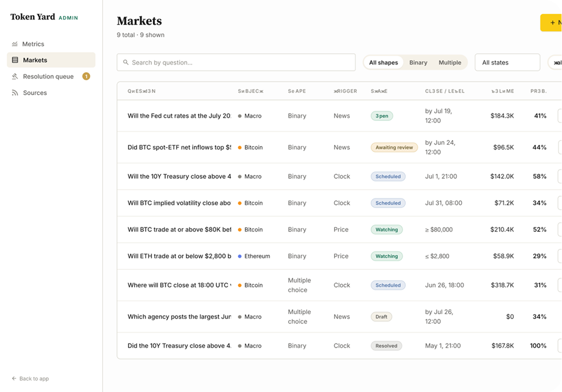Image resolution: width=562 pixels, height=392 pixels.
Task: Click the Watching badge on the ≥ $80,000 row
Action: click(x=387, y=229)
